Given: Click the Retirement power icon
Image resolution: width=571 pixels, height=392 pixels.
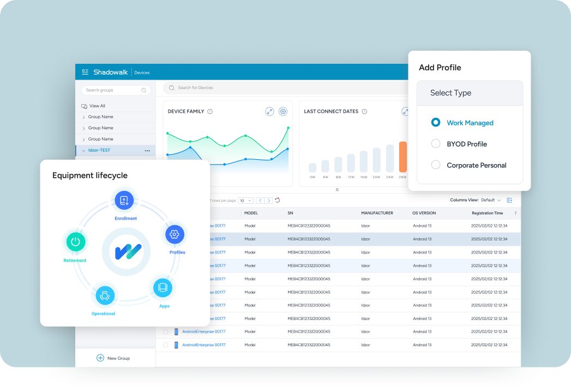Looking at the screenshot, I should pos(76,242).
